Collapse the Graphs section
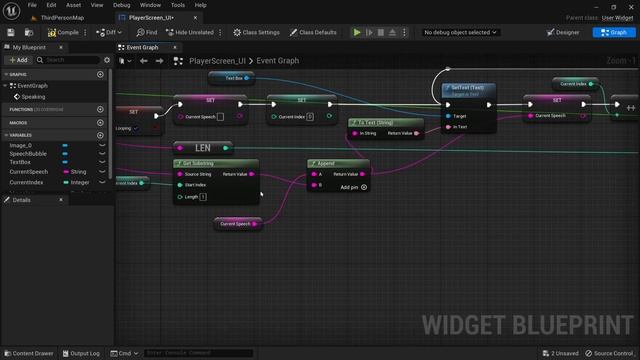Image resolution: width=640 pixels, height=360 pixels. [6, 74]
